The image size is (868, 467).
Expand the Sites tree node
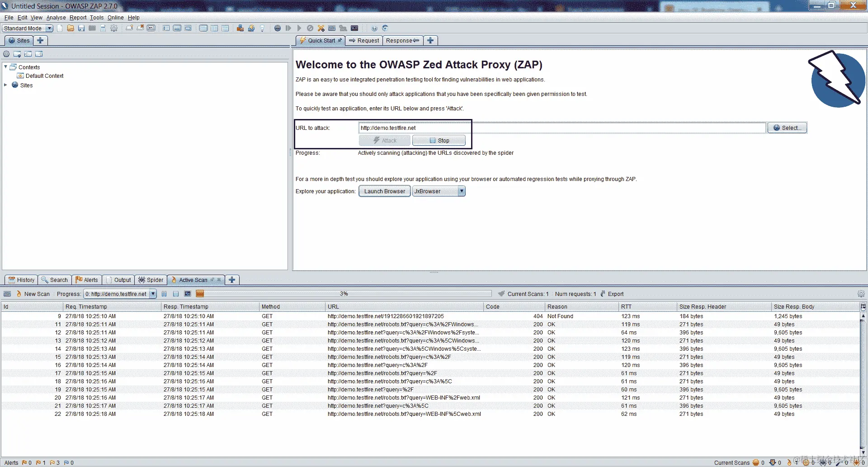[6, 85]
